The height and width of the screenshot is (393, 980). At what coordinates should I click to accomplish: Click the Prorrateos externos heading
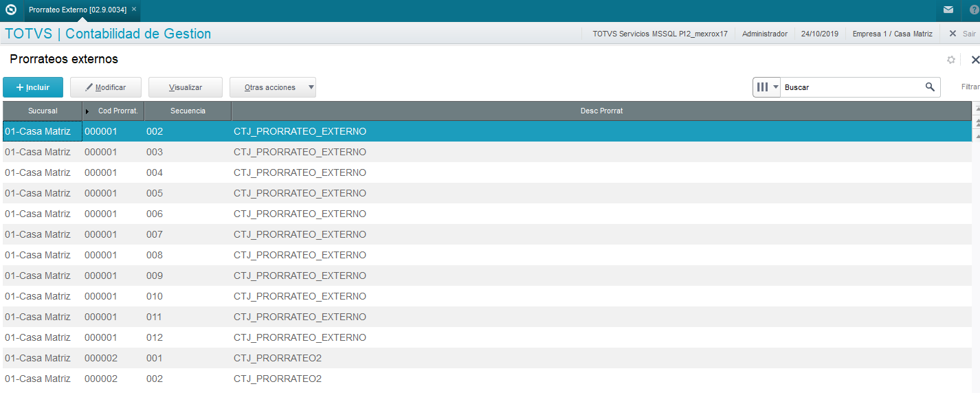[x=64, y=59]
